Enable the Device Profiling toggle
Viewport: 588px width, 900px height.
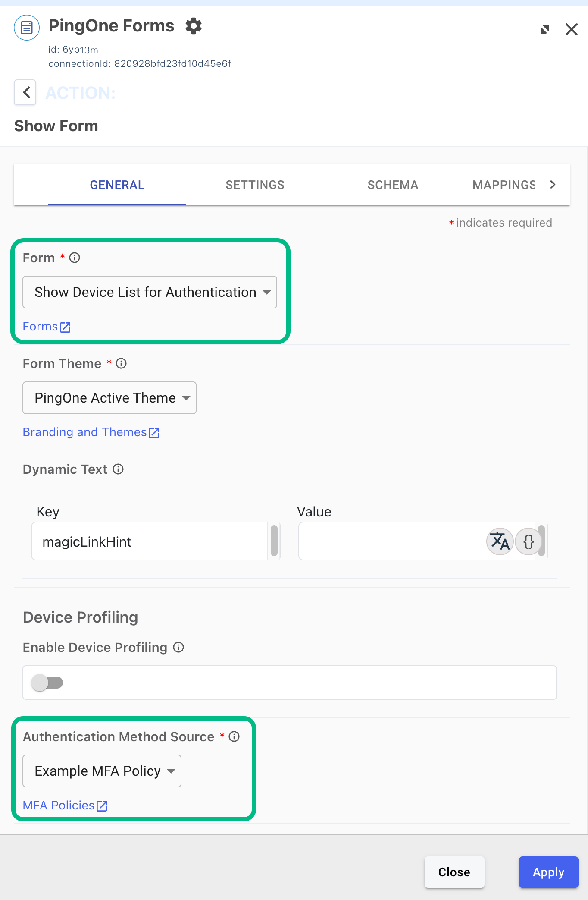pyautogui.click(x=47, y=683)
